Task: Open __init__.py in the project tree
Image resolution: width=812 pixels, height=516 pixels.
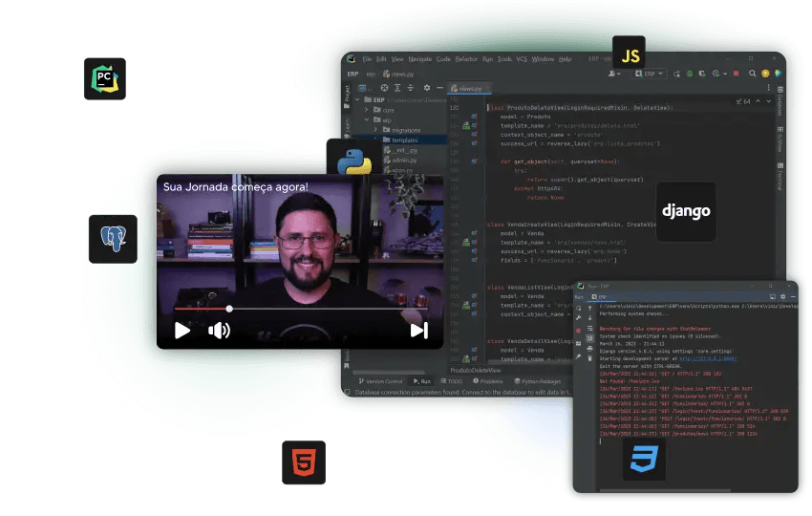Action: click(x=399, y=150)
